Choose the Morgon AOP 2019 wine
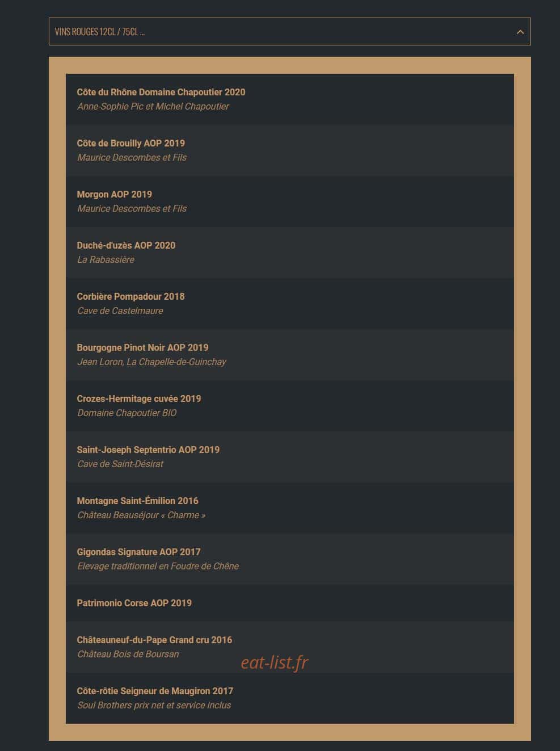Screen dimensions: 560x751 (289, 202)
